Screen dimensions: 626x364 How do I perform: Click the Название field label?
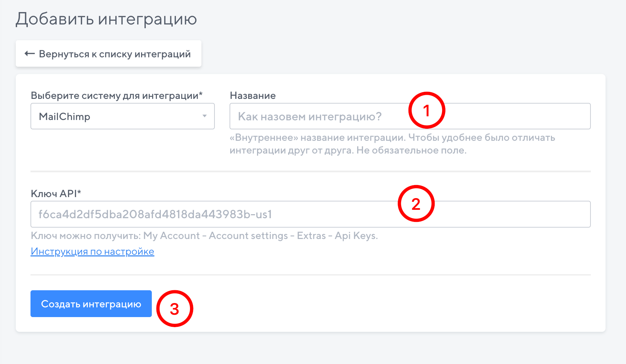253,96
